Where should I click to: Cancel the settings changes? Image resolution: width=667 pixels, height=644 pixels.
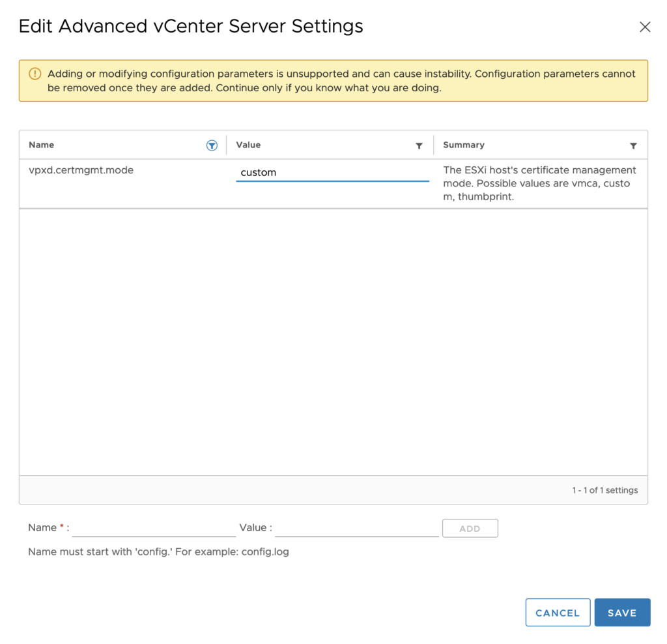pyautogui.click(x=558, y=613)
